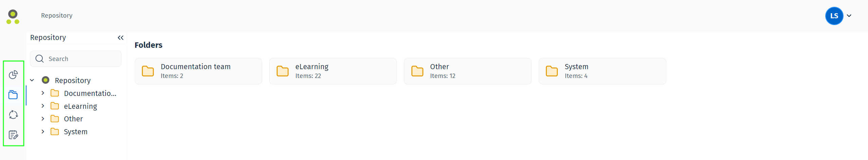Collapse the Repository panel with double chevron

click(x=121, y=38)
